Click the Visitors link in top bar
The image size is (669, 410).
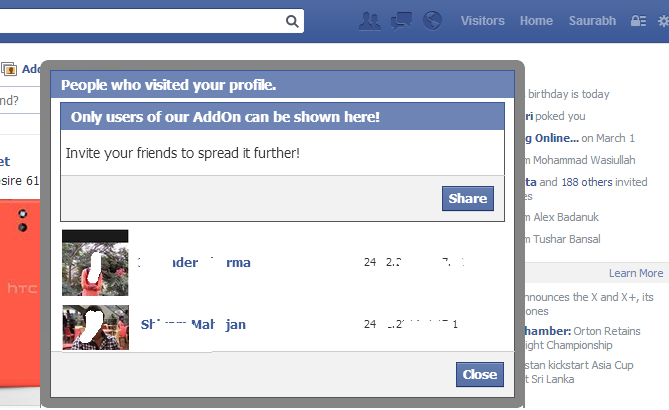coord(482,21)
